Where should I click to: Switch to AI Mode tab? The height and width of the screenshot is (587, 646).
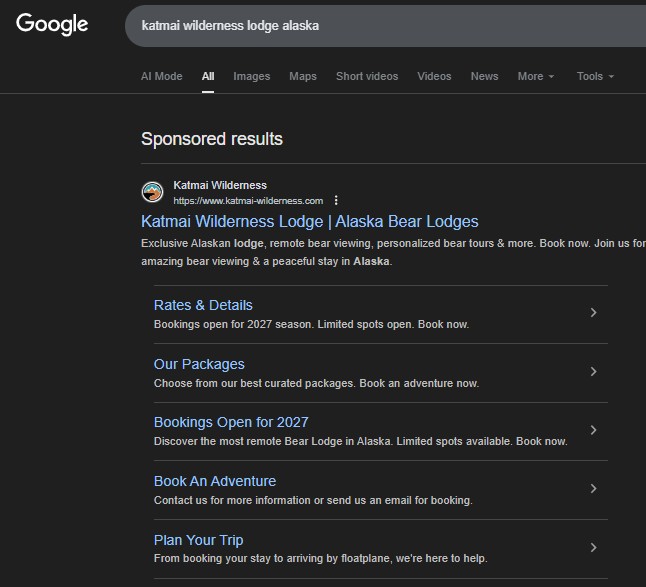click(x=162, y=76)
